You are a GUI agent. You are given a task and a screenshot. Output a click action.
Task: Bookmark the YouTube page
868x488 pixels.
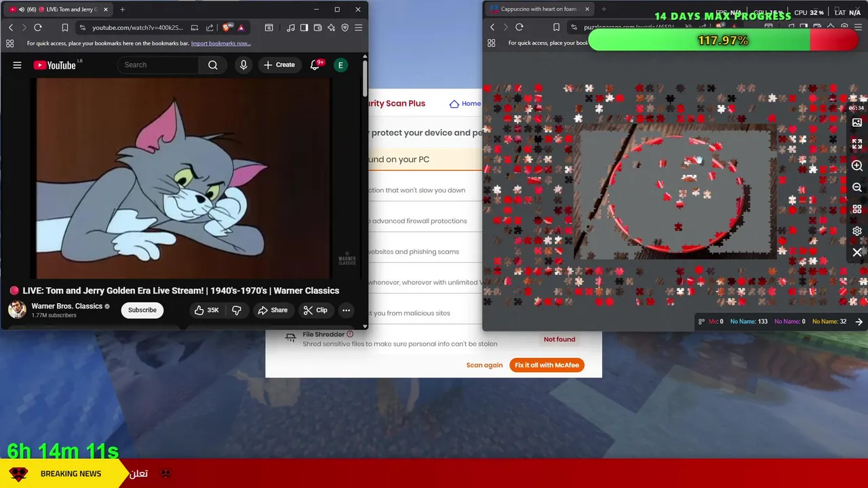tap(65, 28)
